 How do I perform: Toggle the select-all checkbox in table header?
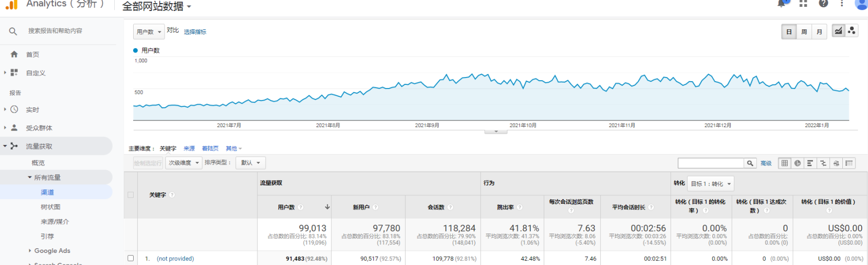131,195
